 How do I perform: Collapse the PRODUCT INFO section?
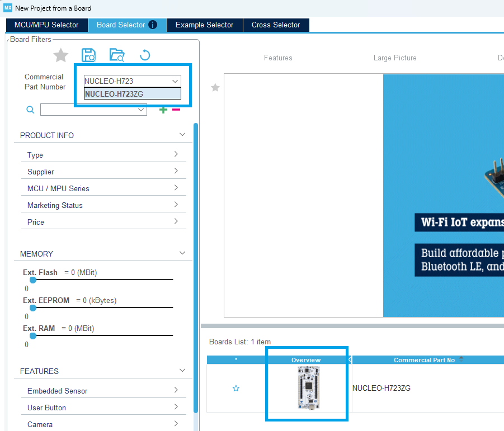[182, 135]
